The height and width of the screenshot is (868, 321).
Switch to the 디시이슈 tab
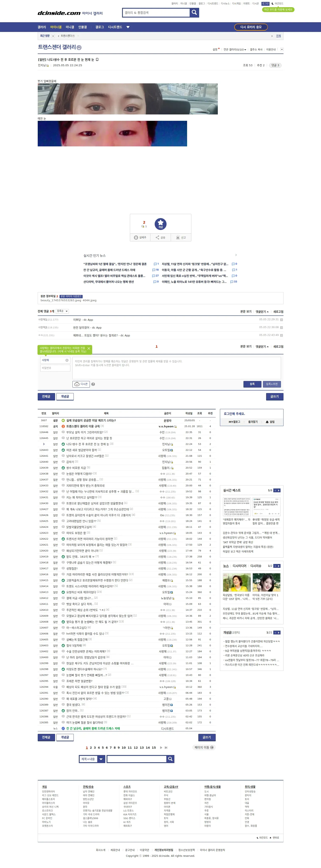[256, 566]
